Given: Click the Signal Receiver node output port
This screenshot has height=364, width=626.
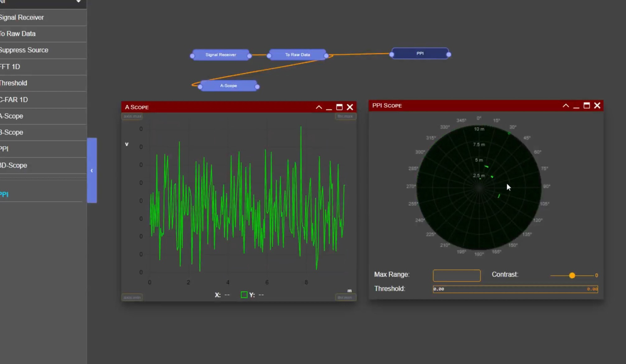Looking at the screenshot, I should [249, 56].
